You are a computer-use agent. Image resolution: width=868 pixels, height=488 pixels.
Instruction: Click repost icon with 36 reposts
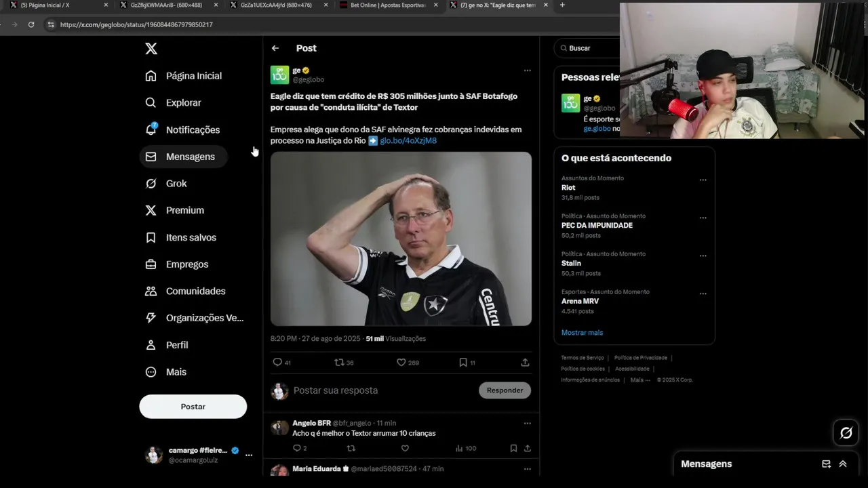point(340,363)
